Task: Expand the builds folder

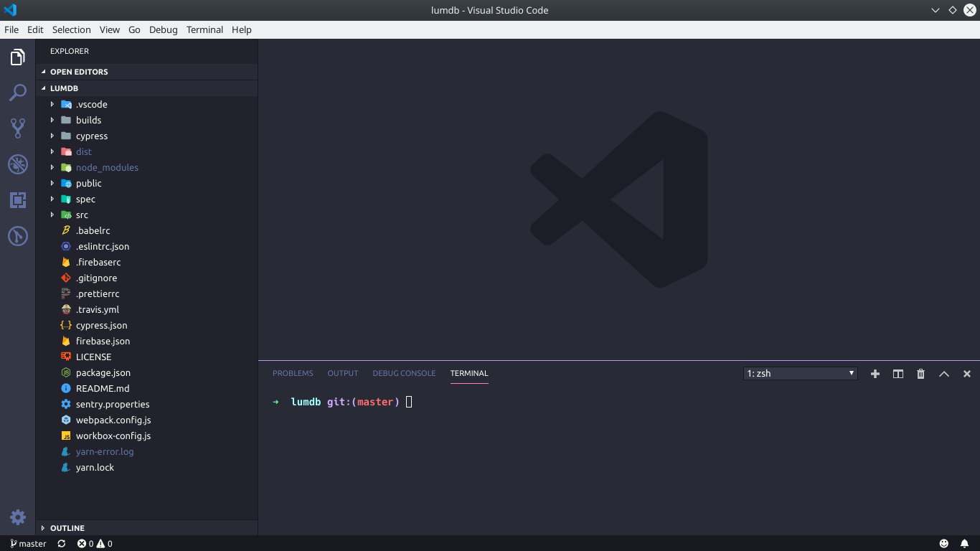Action: click(x=146, y=121)
